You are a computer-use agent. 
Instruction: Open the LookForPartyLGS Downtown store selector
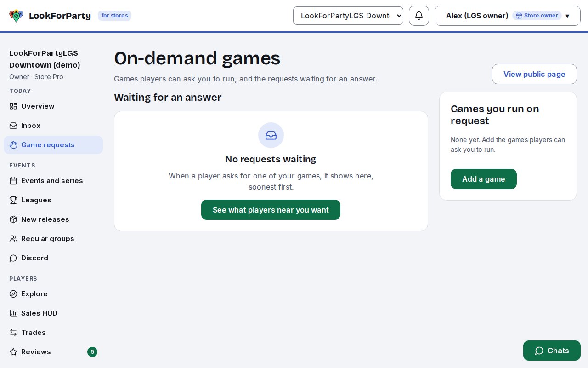point(348,16)
